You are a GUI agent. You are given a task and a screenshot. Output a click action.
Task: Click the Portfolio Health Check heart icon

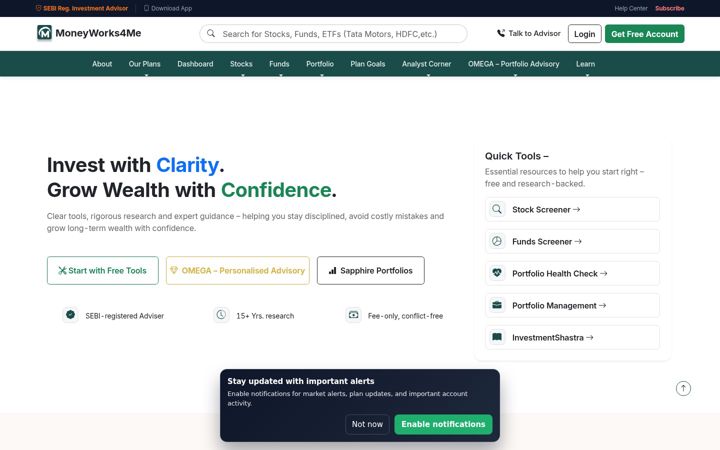pos(497,273)
